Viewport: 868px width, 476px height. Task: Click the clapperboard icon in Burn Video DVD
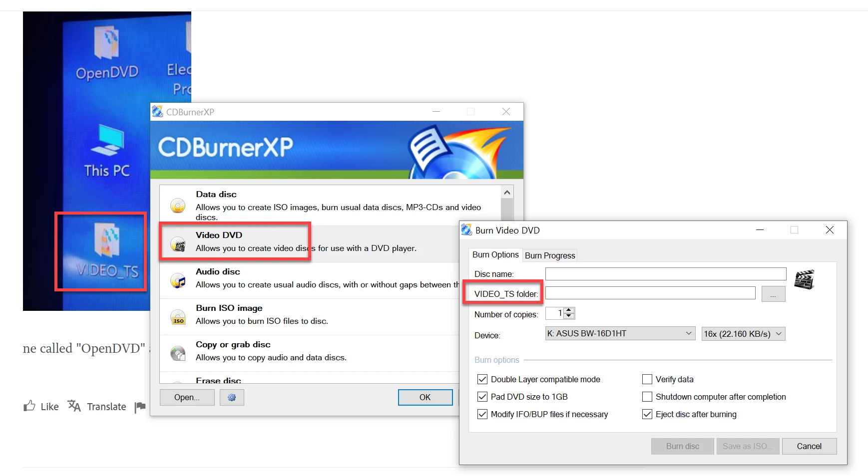(804, 279)
